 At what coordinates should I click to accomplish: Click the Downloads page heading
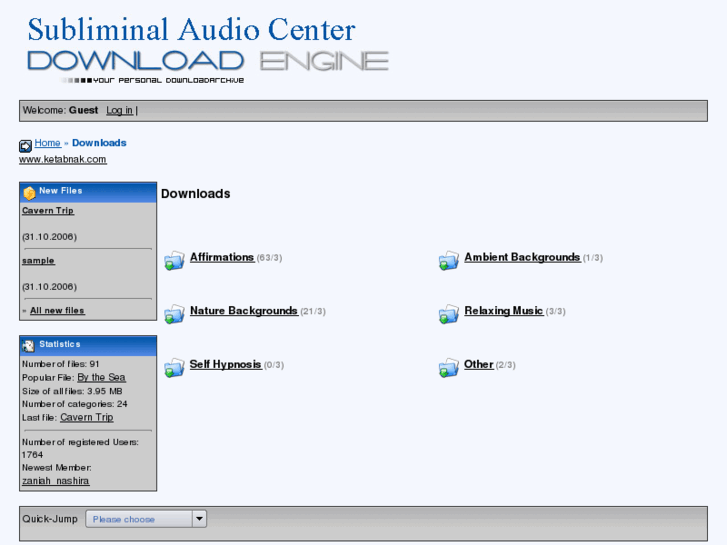(x=196, y=194)
